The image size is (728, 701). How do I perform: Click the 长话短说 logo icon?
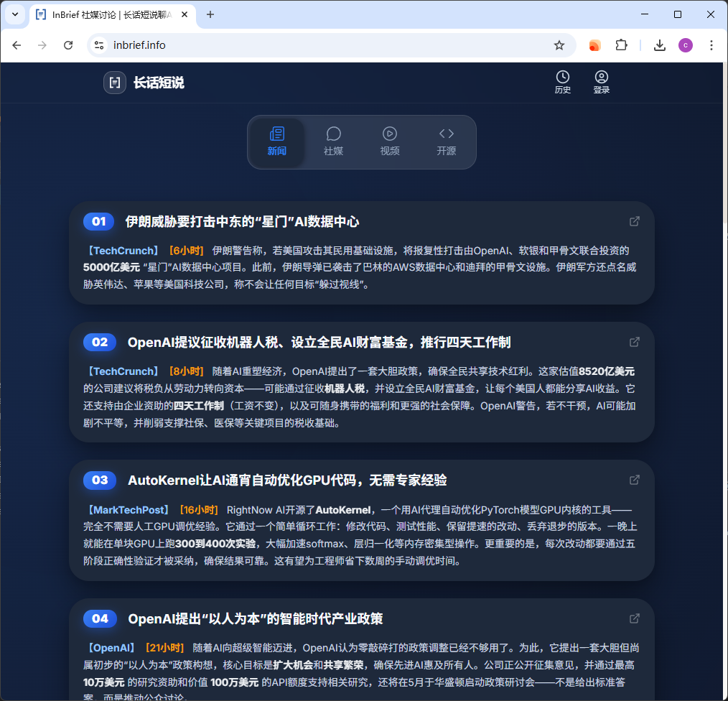[x=115, y=83]
